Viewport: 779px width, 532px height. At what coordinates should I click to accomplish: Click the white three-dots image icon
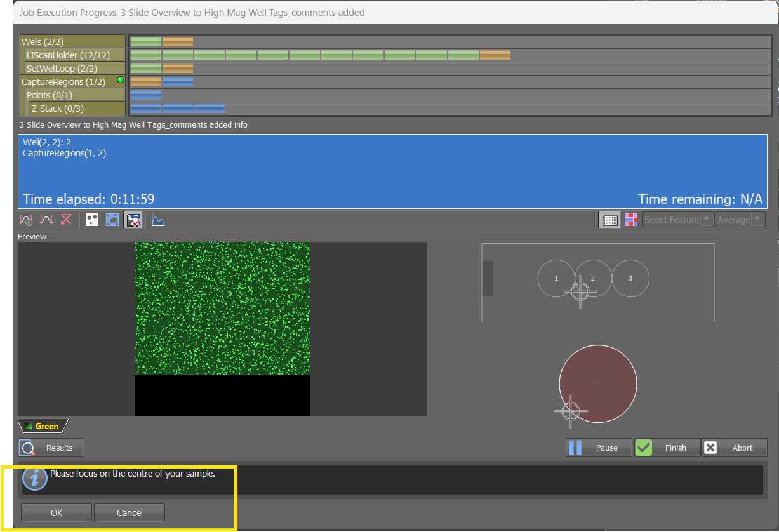pyautogui.click(x=92, y=220)
